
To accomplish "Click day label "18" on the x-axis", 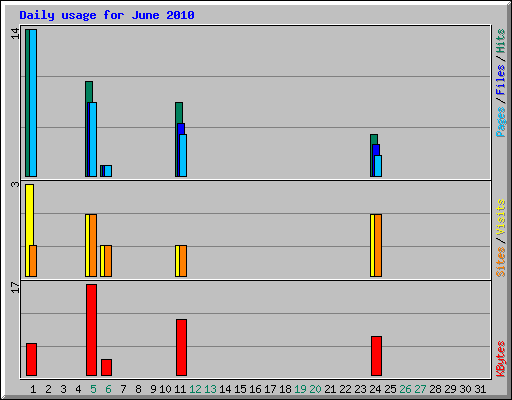I will [285, 389].
